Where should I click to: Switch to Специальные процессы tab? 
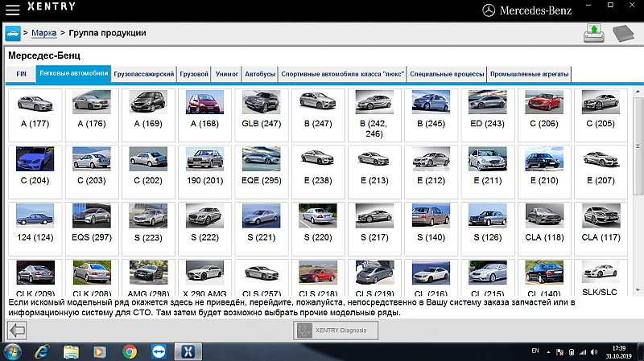447,74
